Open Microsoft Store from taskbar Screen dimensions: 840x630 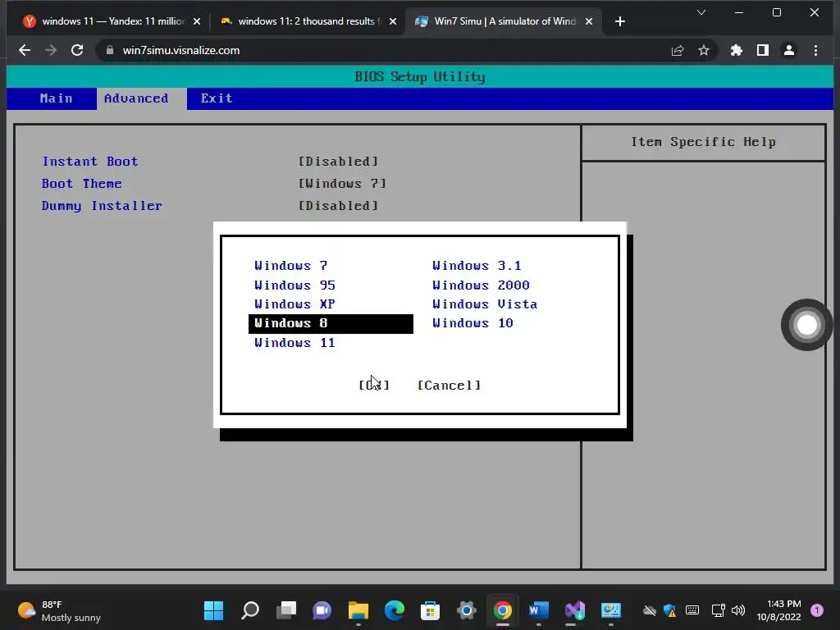pos(430,610)
